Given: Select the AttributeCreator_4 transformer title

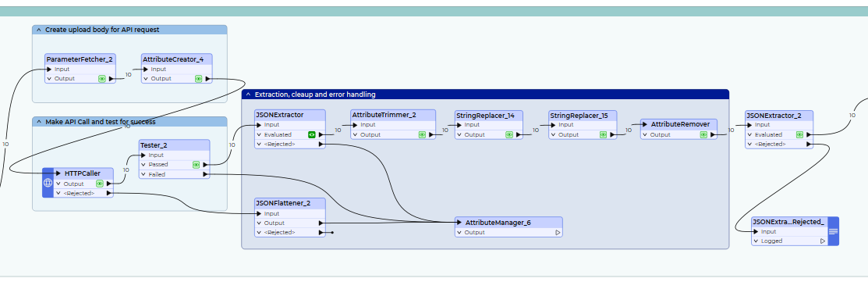Looking at the screenshot, I should [x=172, y=59].
